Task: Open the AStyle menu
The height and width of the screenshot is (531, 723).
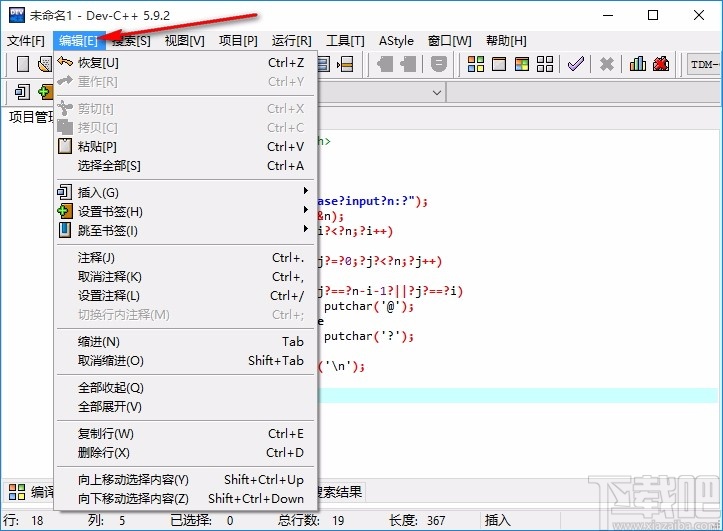Action: [396, 41]
